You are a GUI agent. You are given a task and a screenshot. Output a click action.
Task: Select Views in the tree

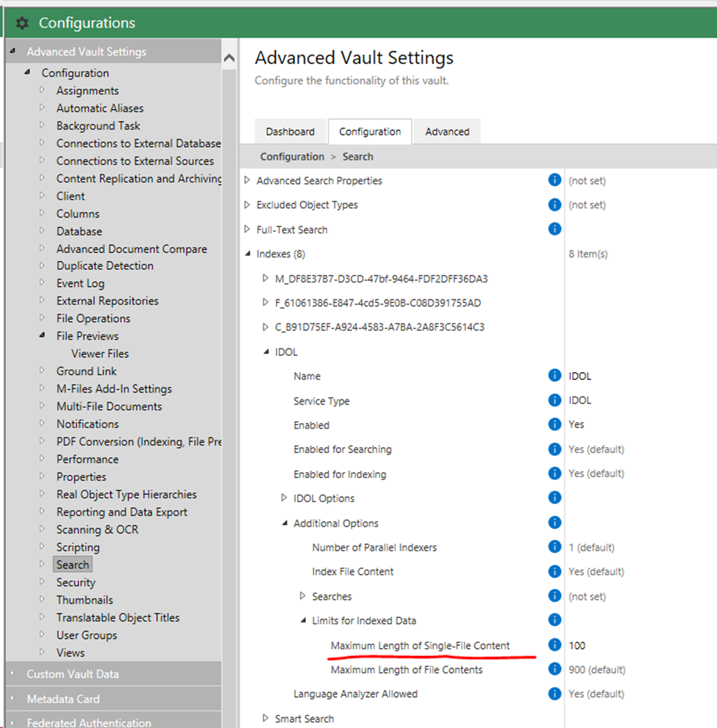tap(70, 652)
